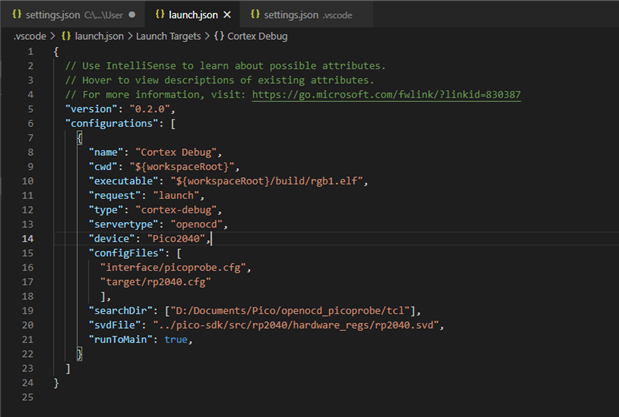Screen dimensions: 619x417
Task: Click line number 8 in the gutter
Action: point(31,152)
